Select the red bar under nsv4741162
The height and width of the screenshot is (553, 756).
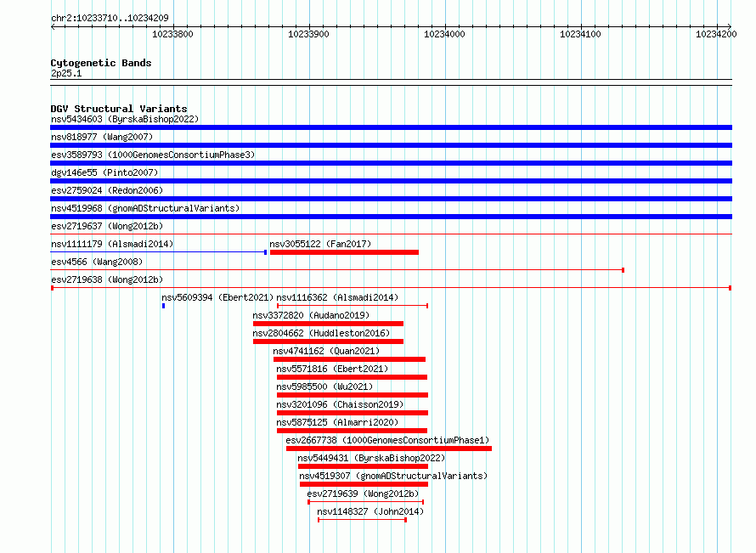350,359
